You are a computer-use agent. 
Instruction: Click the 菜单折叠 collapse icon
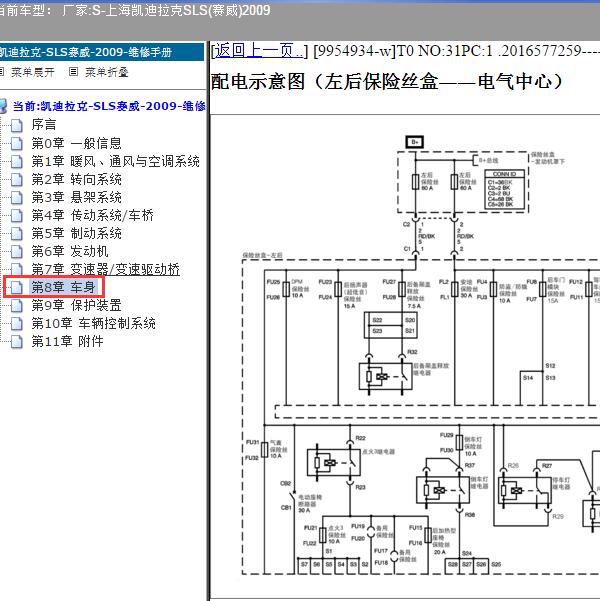pyautogui.click(x=73, y=72)
